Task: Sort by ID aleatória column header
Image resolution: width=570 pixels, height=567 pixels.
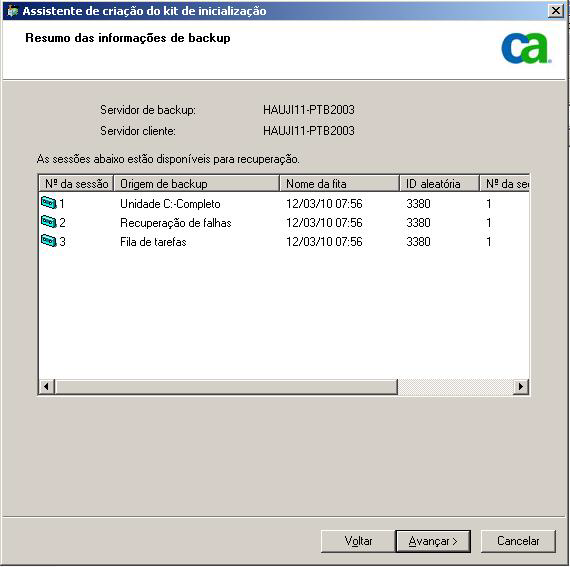Action: point(439,184)
